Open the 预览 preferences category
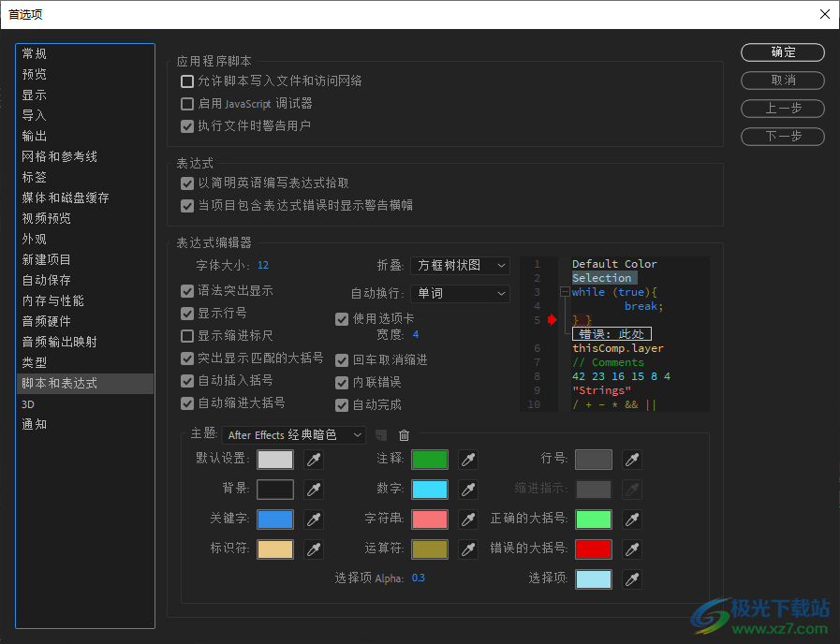The width and height of the screenshot is (840, 644). (x=85, y=74)
